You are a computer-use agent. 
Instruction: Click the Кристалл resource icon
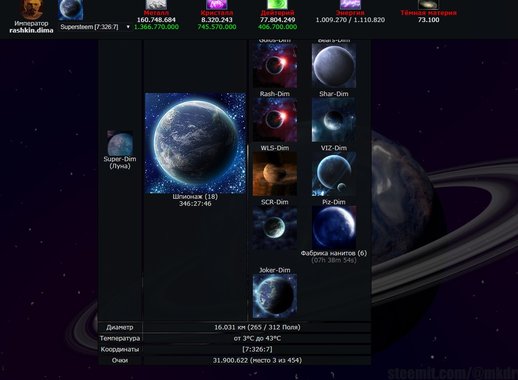pos(217,4)
